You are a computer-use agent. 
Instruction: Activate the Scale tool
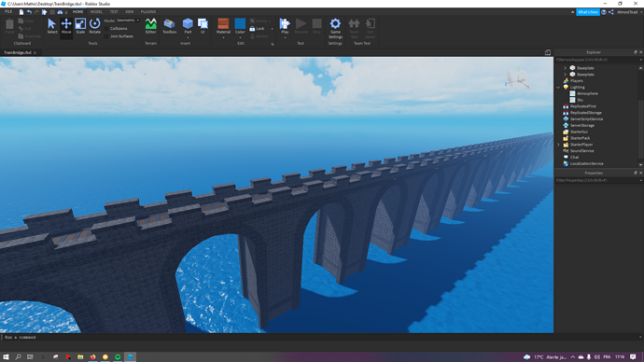pos(80,26)
